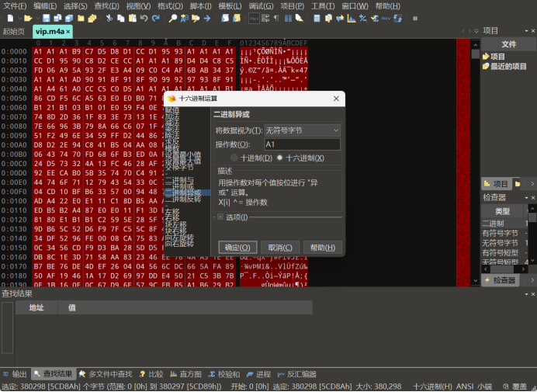Click the Copy toolbar icon
The image size is (537, 392).
pos(121,18)
